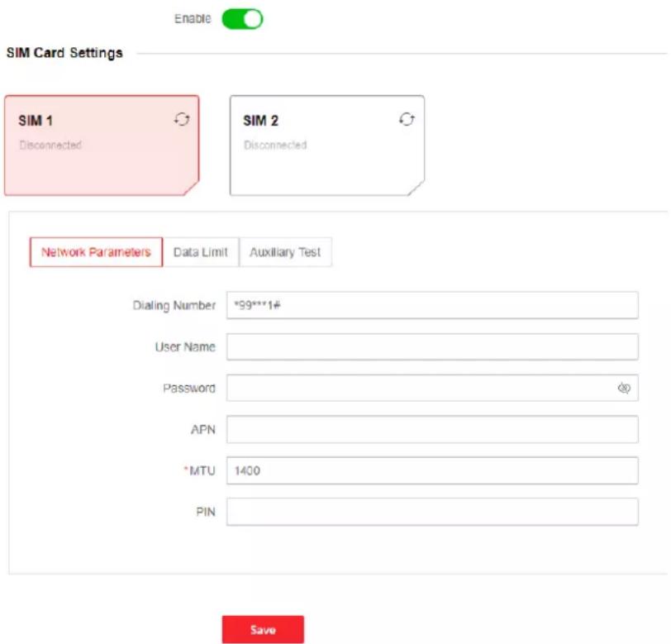Click the SIM Card Settings heading
Viewport: 671px width, 644px height.
pos(64,53)
